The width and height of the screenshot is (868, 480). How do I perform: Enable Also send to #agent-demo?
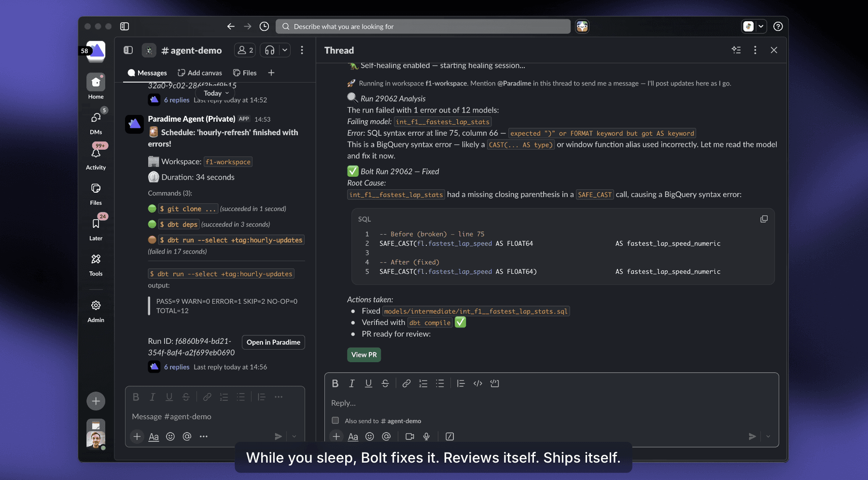pos(335,421)
